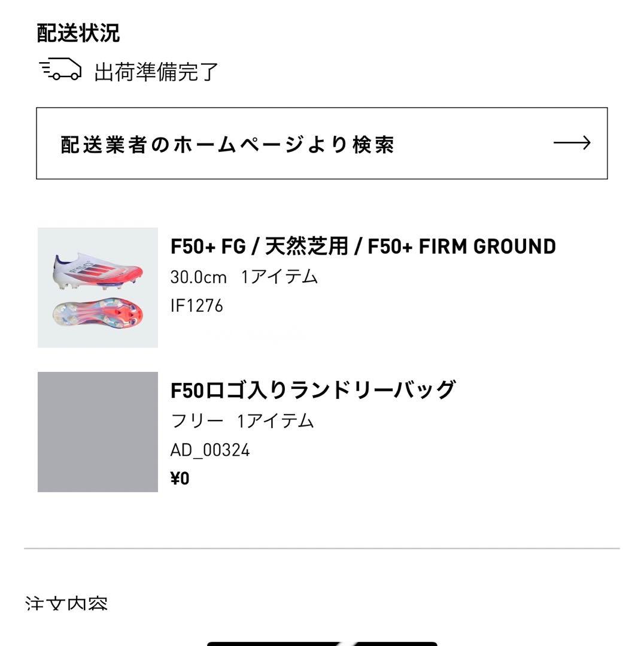Click the item code IF1276
Image resolution: width=644 pixels, height=646 pixels.
coord(196,306)
